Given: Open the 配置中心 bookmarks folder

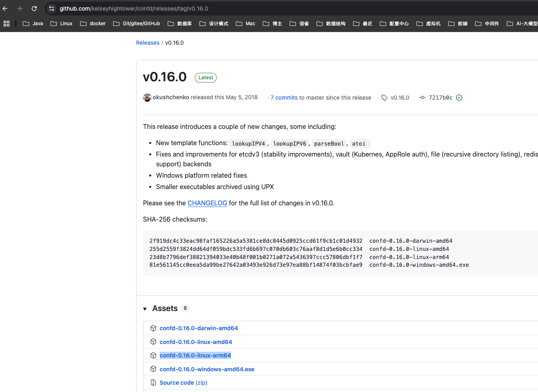Looking at the screenshot, I should click(x=394, y=24).
